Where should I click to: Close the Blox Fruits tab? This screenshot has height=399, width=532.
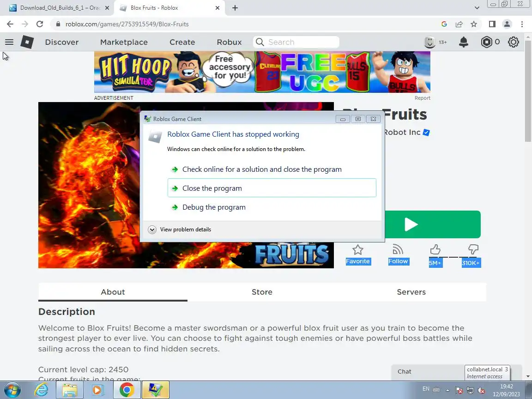click(x=218, y=8)
